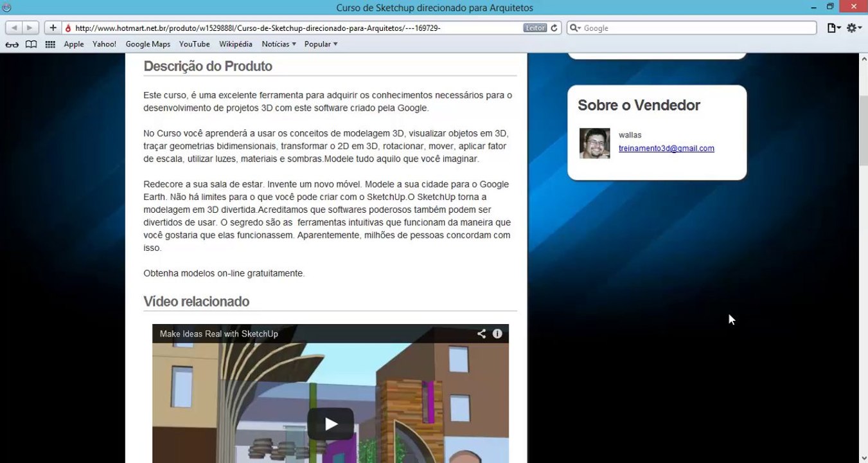The width and height of the screenshot is (868, 463).
Task: Go back to the previous page
Action: pyautogui.click(x=13, y=28)
